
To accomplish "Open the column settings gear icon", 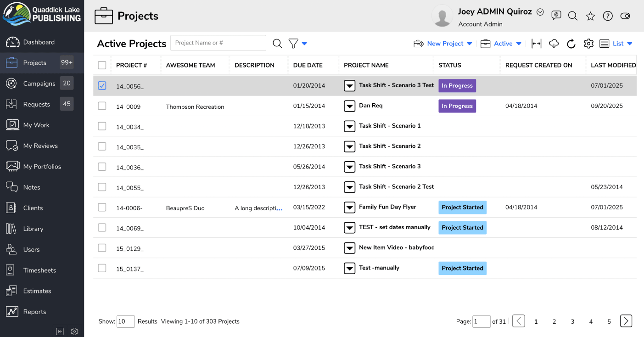I will (588, 44).
